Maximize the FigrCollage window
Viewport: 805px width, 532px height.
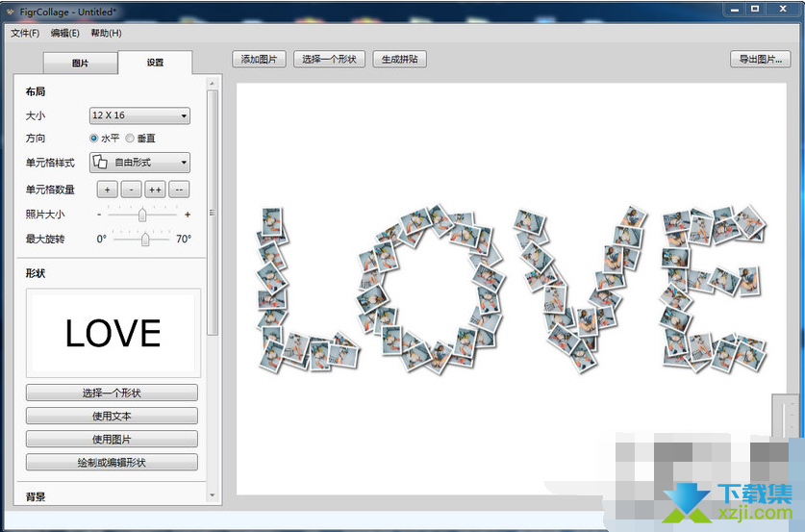755,10
